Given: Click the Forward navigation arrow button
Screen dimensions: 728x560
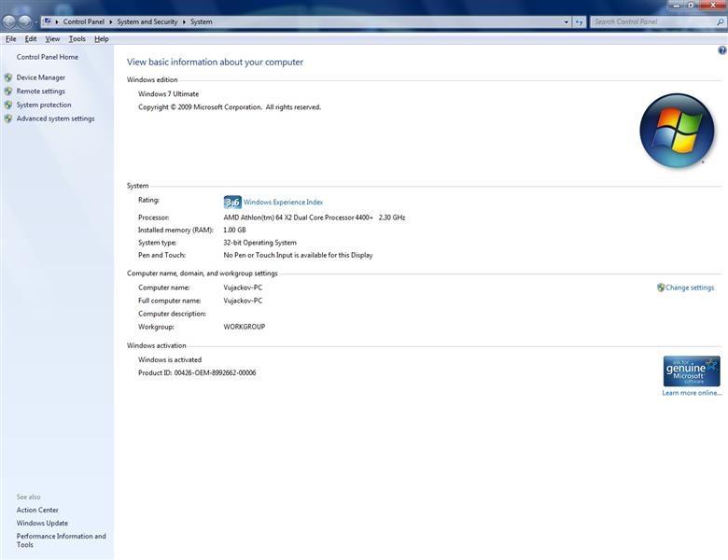Looking at the screenshot, I should tap(24, 21).
